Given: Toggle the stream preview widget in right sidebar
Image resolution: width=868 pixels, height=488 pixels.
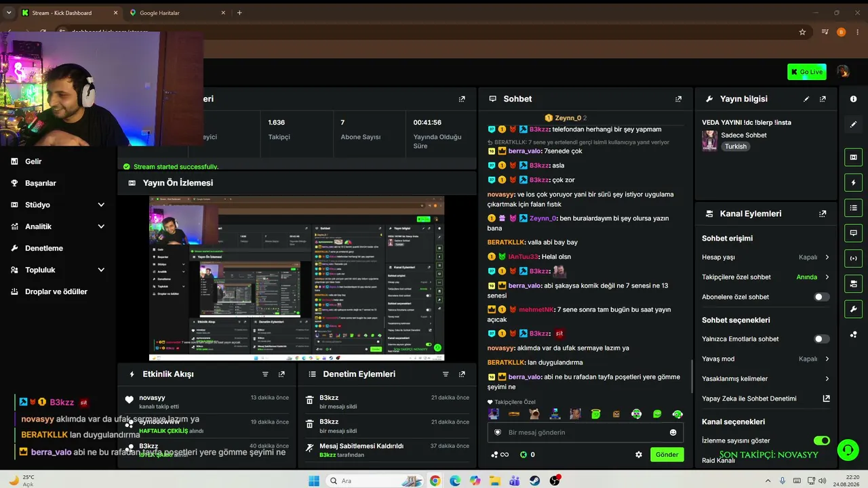Looking at the screenshot, I should pyautogui.click(x=853, y=157).
